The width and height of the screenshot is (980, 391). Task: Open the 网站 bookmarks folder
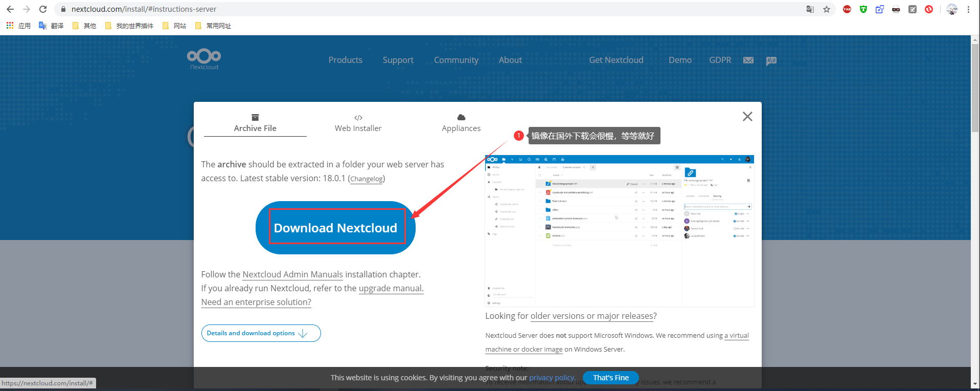click(x=174, y=26)
